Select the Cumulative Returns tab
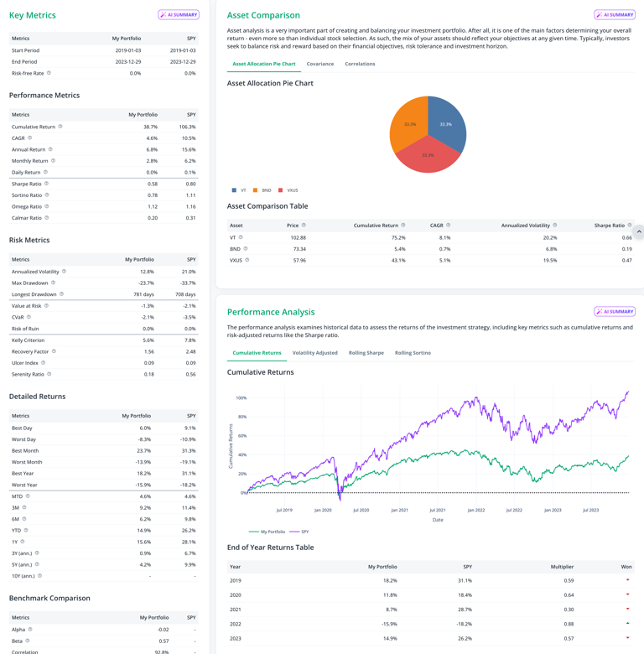 point(257,353)
